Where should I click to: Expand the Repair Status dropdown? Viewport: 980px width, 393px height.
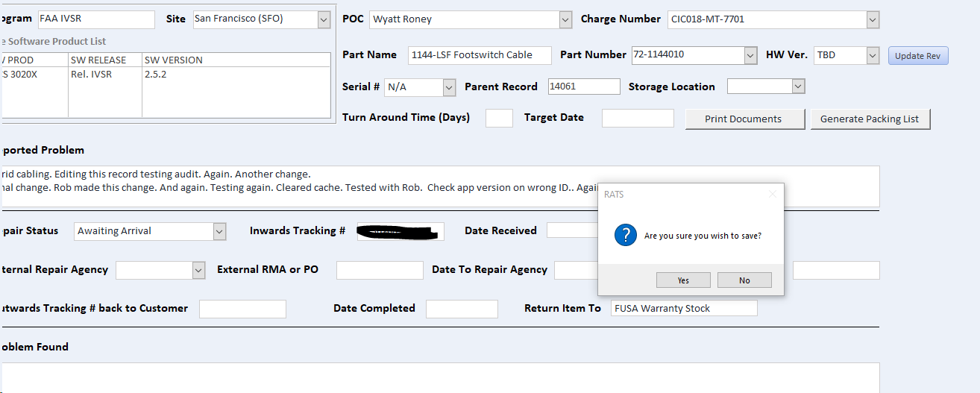point(219,232)
